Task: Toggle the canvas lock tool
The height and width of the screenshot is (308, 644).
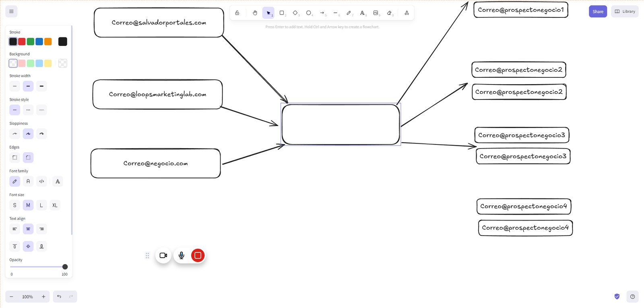Action: [x=237, y=13]
